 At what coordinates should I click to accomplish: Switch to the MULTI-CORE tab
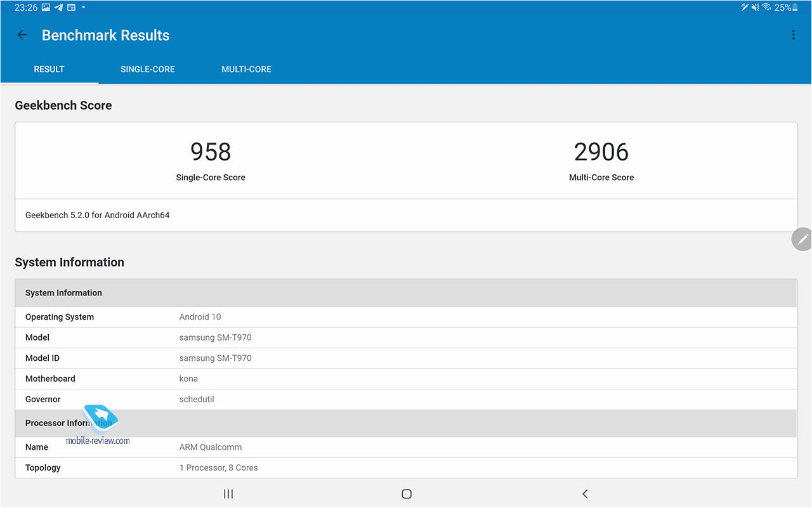pyautogui.click(x=246, y=69)
